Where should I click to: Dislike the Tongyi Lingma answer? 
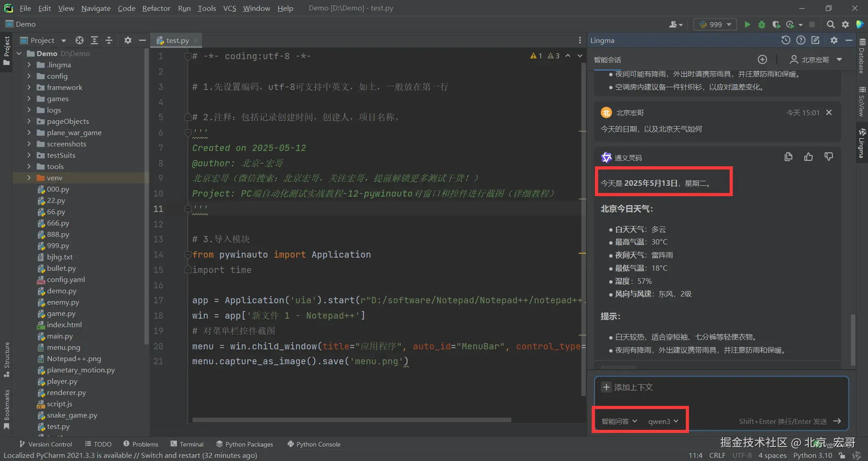[x=829, y=157]
